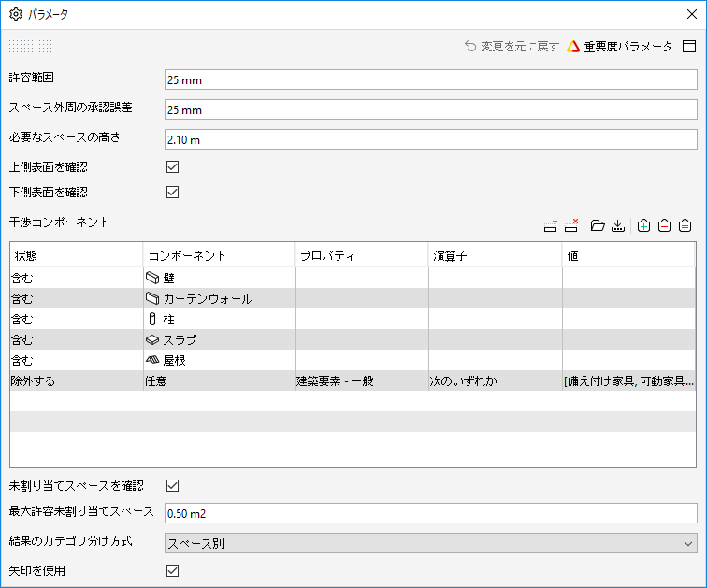Click the 最大許容未割り当てスペース field
This screenshot has width=707, height=588.
coord(430,513)
